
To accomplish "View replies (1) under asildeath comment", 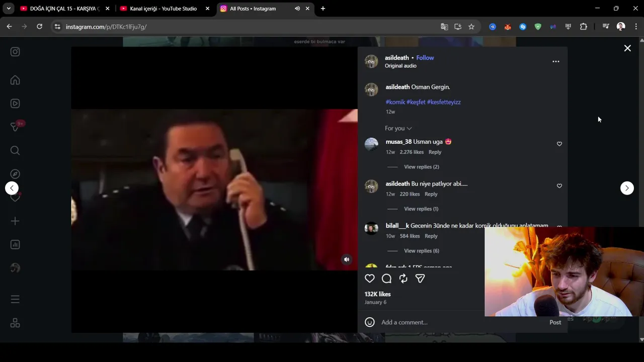I will click(421, 209).
